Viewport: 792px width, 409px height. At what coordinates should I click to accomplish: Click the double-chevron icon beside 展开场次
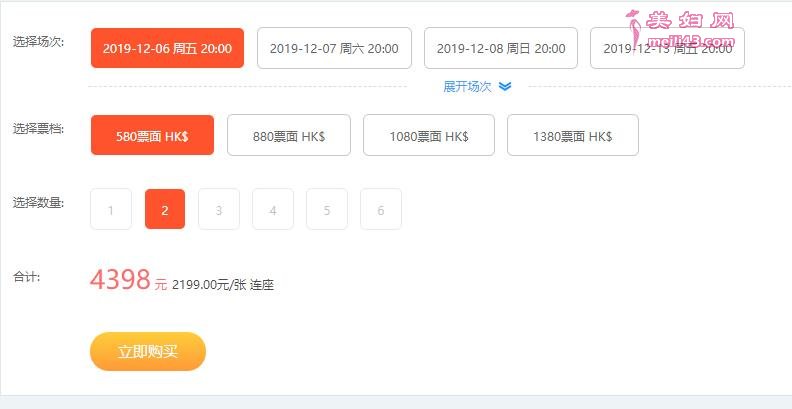[x=505, y=86]
